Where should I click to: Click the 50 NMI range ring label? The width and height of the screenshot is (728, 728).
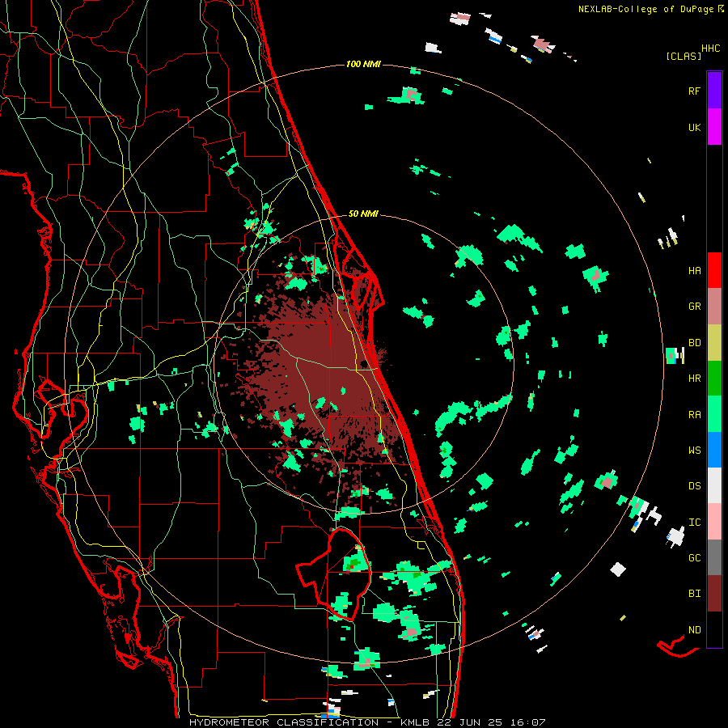click(x=363, y=214)
